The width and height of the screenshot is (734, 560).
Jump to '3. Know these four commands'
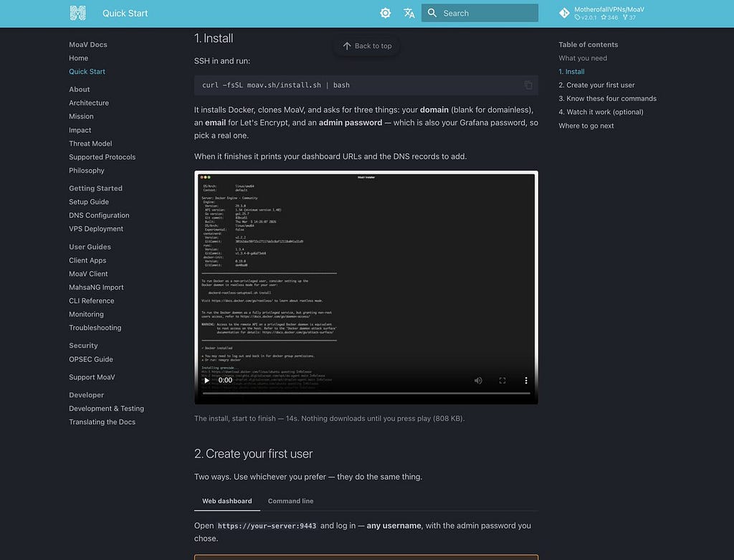pos(608,99)
